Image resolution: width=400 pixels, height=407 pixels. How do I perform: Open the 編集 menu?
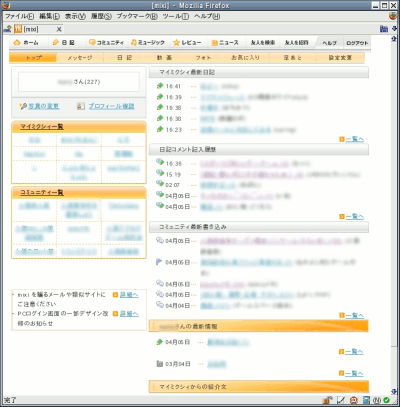(49, 16)
